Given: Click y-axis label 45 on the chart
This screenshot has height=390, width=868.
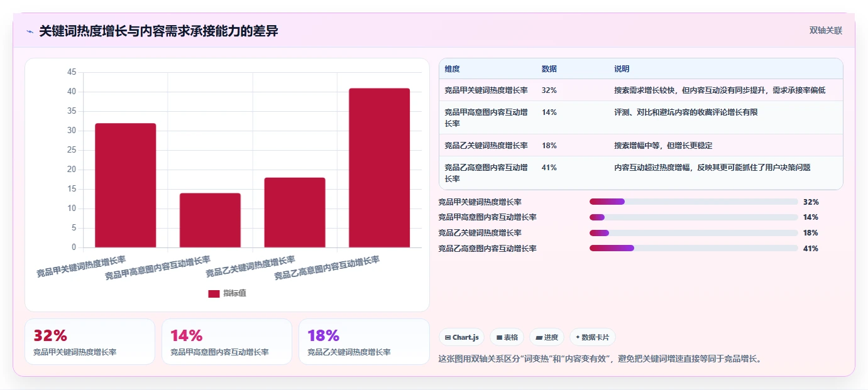Looking at the screenshot, I should pos(71,73).
